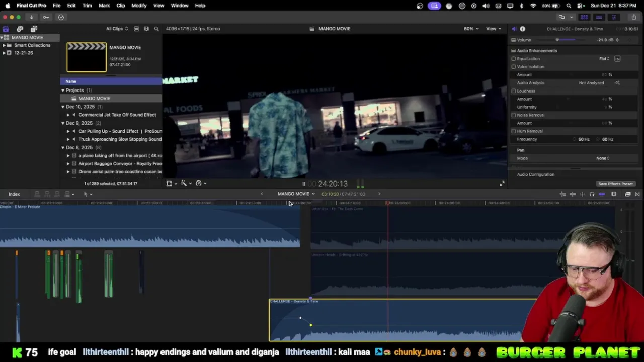Go back in timeline history

(x=261, y=194)
